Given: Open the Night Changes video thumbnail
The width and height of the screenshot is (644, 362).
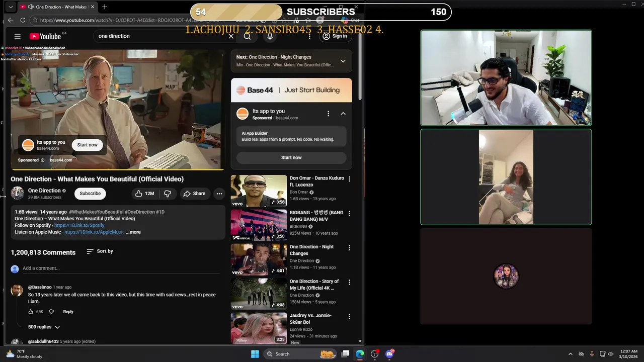Looking at the screenshot, I should [x=259, y=259].
